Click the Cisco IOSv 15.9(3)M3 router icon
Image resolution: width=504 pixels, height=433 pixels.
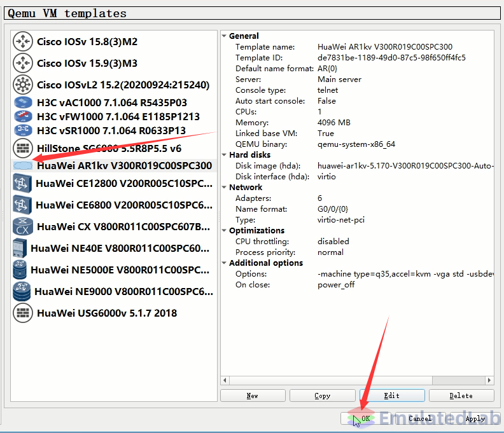click(x=23, y=63)
